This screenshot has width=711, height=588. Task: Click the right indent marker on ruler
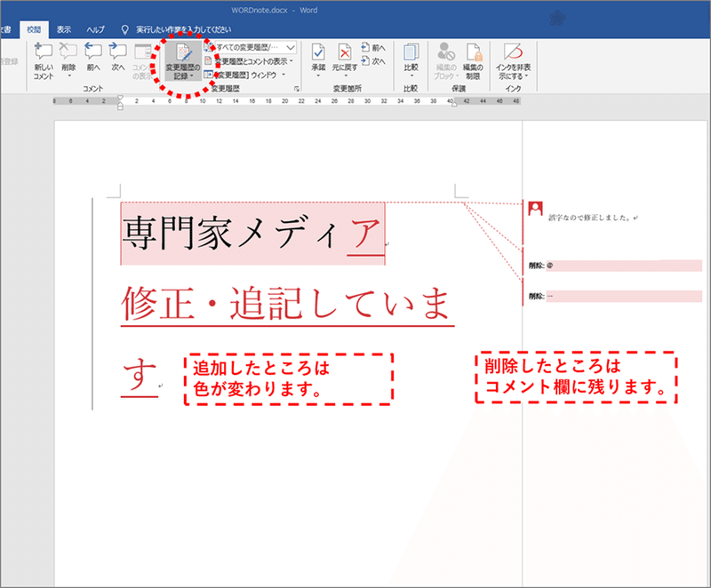coord(454,104)
